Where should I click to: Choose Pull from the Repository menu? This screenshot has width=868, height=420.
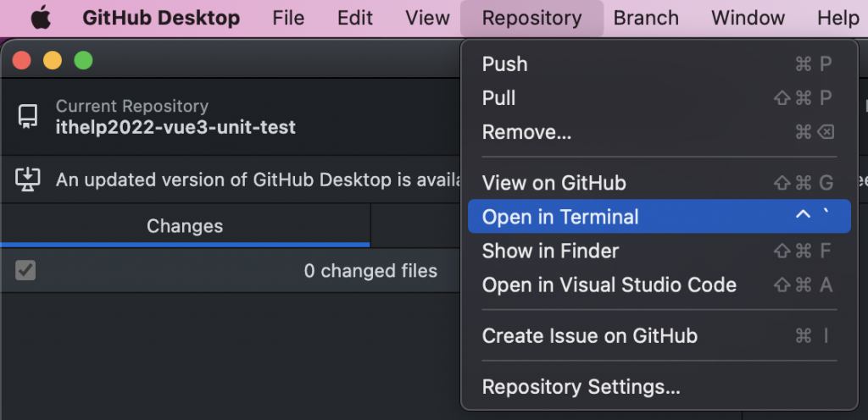click(498, 98)
